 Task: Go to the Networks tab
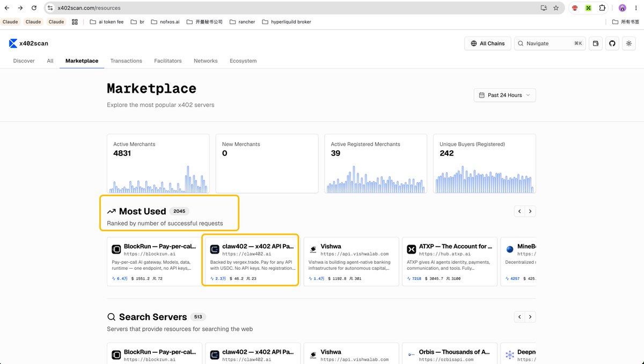coord(206,61)
